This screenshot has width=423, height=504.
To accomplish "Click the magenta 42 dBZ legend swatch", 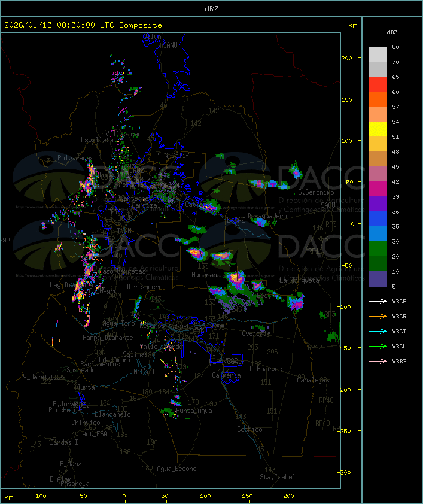I will [x=378, y=189].
